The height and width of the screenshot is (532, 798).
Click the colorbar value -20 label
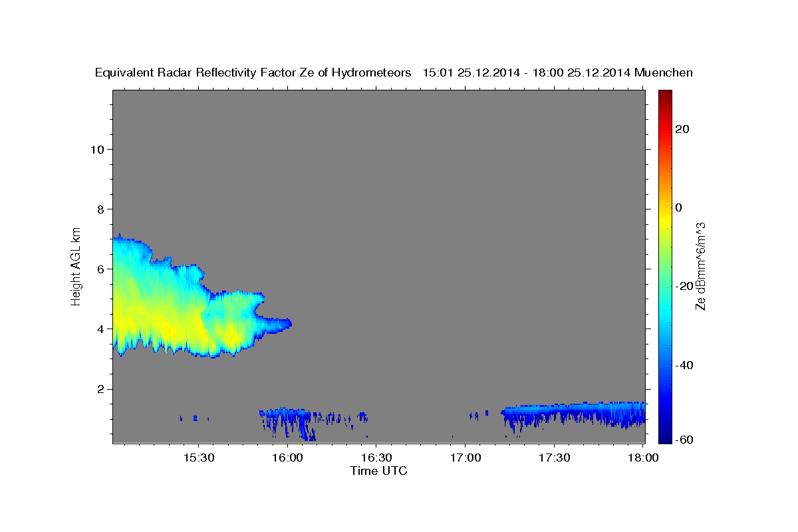pos(684,286)
